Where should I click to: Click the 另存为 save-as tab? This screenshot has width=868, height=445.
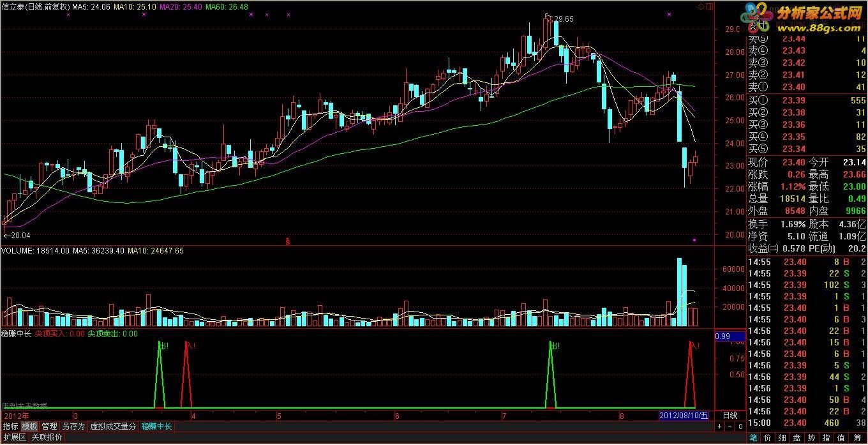pyautogui.click(x=73, y=426)
